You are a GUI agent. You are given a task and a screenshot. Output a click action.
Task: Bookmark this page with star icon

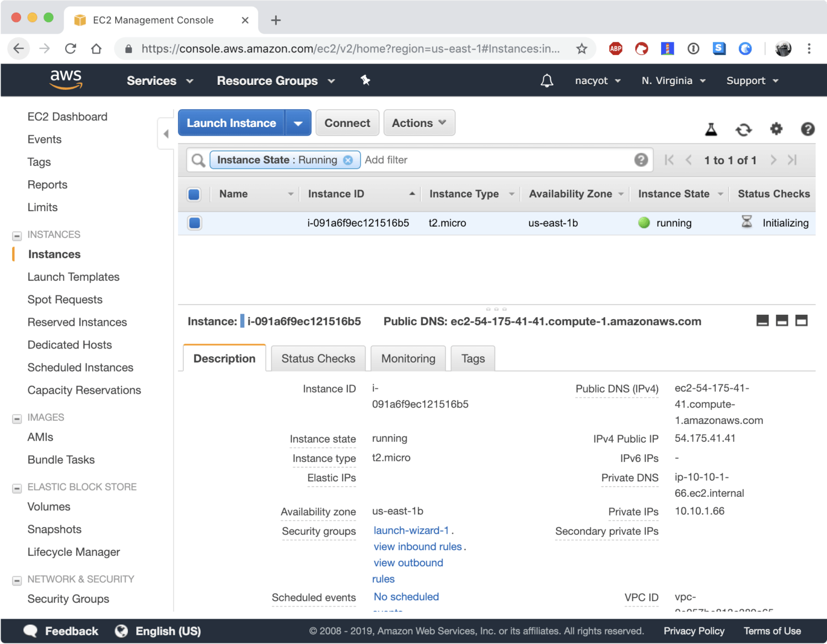[582, 49]
